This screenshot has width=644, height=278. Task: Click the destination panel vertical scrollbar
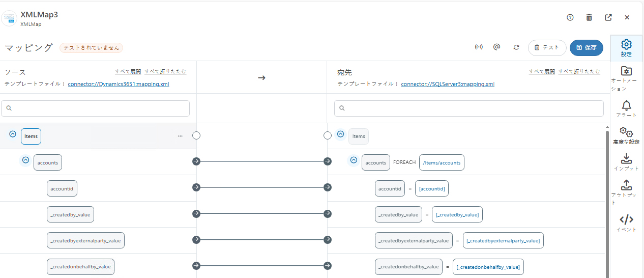click(x=607, y=204)
